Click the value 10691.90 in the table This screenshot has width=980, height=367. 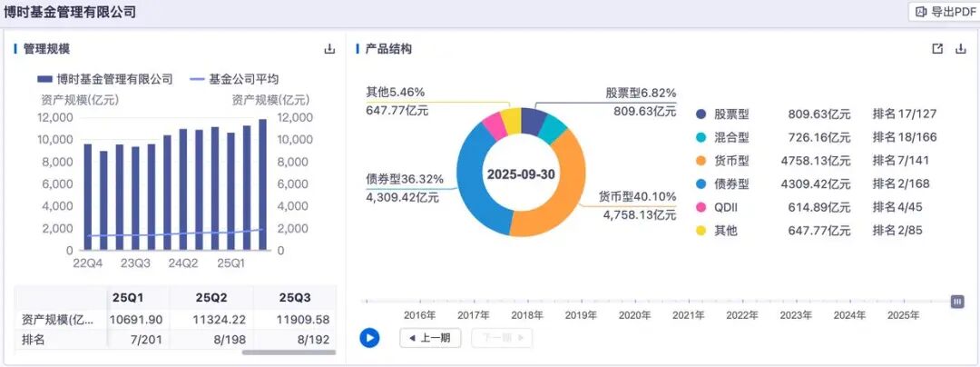click(x=136, y=320)
